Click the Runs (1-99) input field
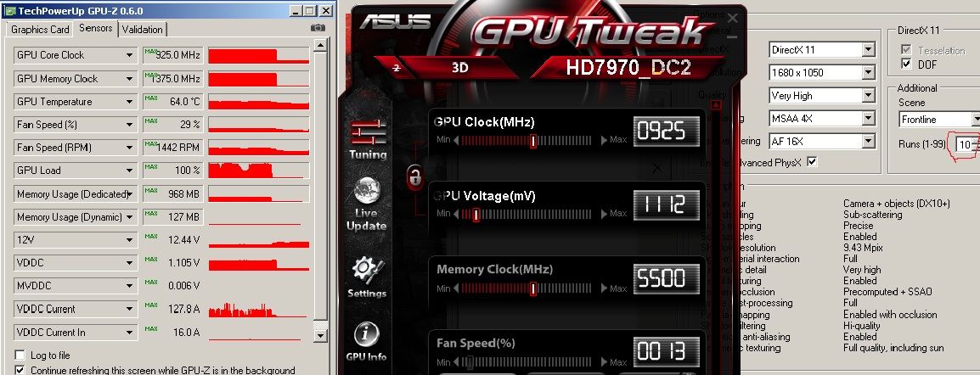This screenshot has width=980, height=375. coord(966,145)
